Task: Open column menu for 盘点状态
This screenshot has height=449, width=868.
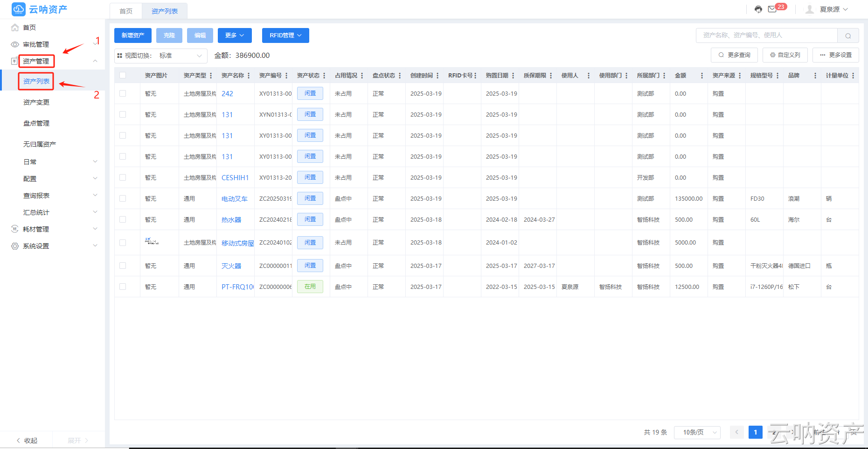Action: click(x=400, y=76)
